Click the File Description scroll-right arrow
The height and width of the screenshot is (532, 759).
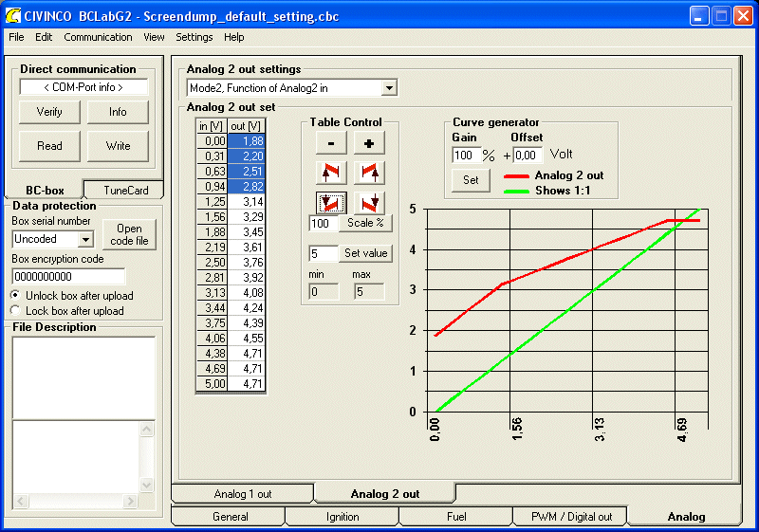130,501
